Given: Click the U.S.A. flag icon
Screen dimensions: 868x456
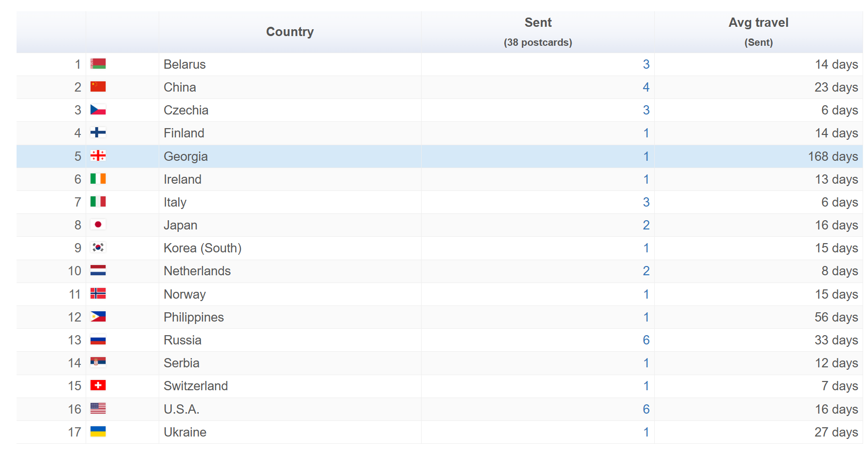Looking at the screenshot, I should (98, 408).
